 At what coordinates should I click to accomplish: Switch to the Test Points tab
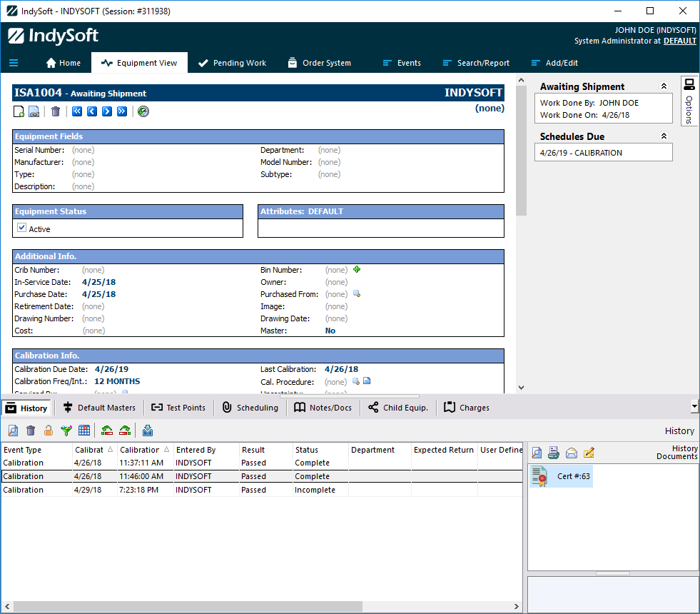point(178,408)
